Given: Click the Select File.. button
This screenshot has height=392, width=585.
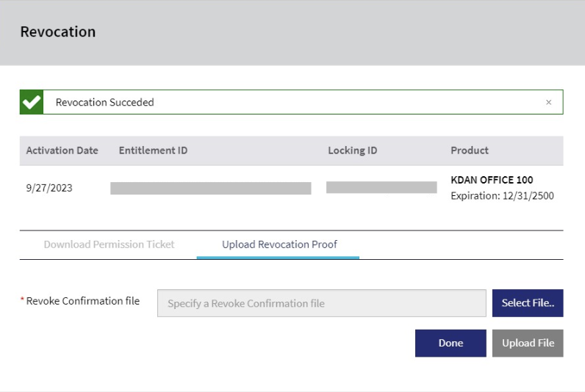Looking at the screenshot, I should [x=528, y=303].
